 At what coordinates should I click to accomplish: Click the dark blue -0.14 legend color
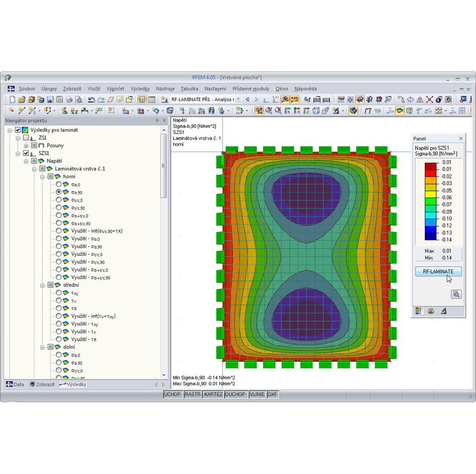(431, 237)
